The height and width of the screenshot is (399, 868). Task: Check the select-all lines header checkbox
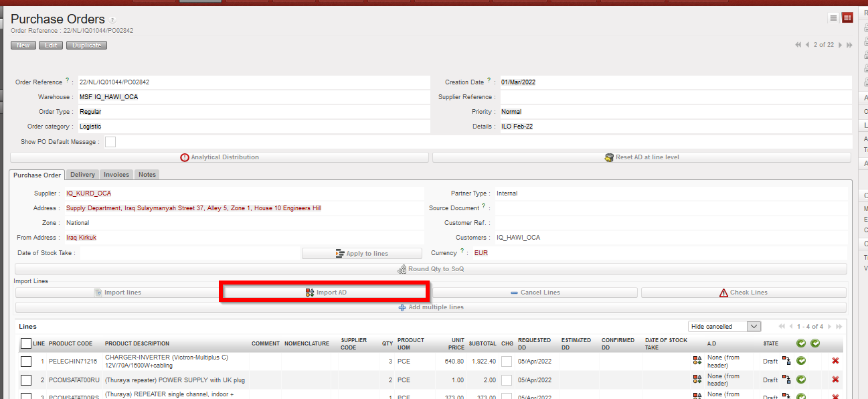coord(26,343)
